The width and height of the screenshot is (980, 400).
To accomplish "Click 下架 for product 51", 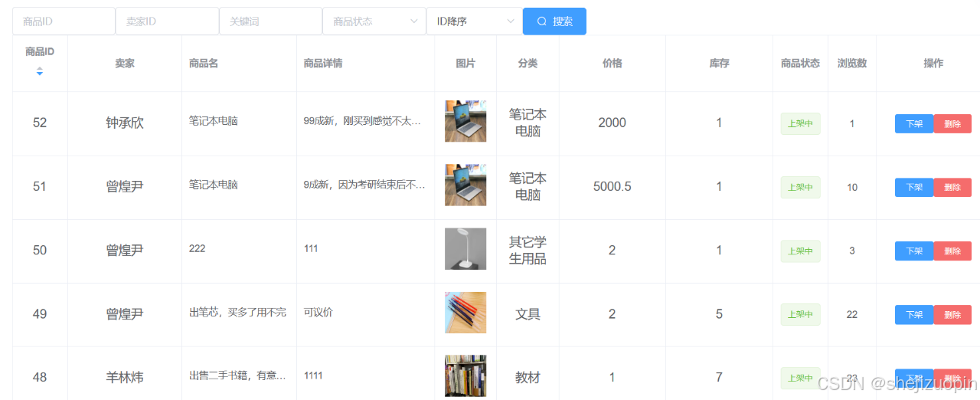I will click(x=914, y=187).
